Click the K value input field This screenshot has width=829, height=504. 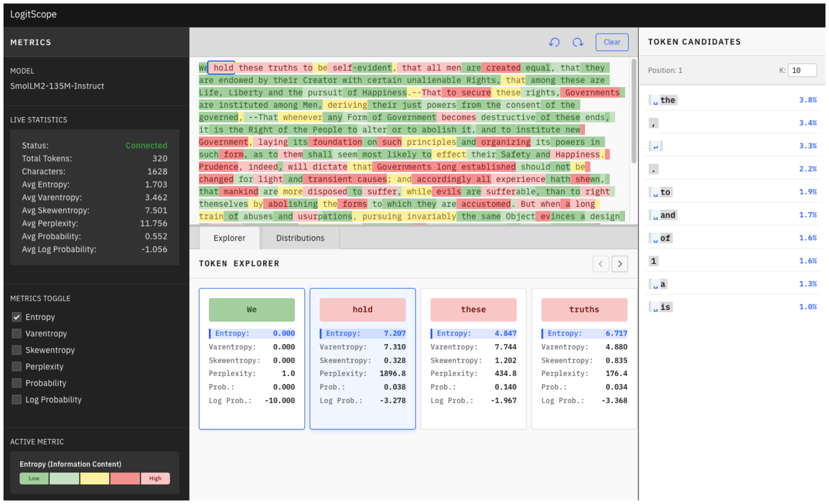[x=802, y=70]
